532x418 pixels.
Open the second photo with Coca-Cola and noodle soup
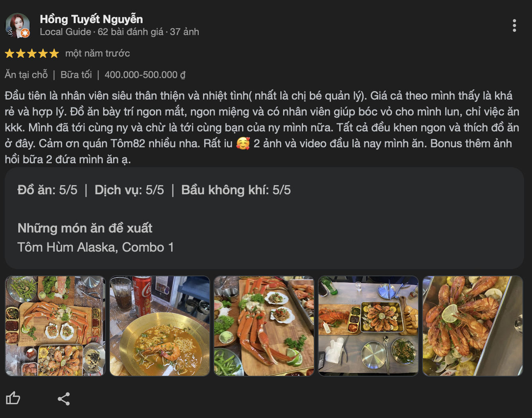[x=160, y=326]
